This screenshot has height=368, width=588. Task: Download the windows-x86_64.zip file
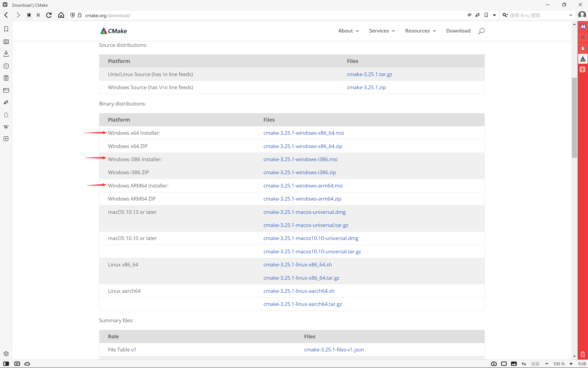point(303,146)
